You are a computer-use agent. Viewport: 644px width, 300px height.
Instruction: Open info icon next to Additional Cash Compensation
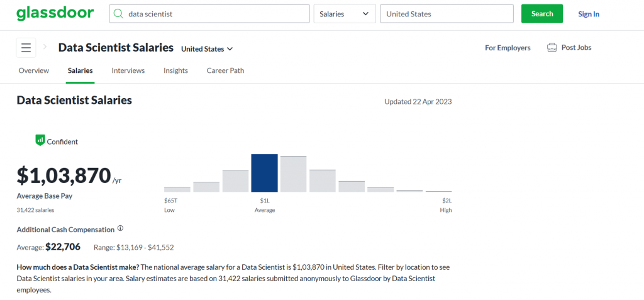[120, 228]
